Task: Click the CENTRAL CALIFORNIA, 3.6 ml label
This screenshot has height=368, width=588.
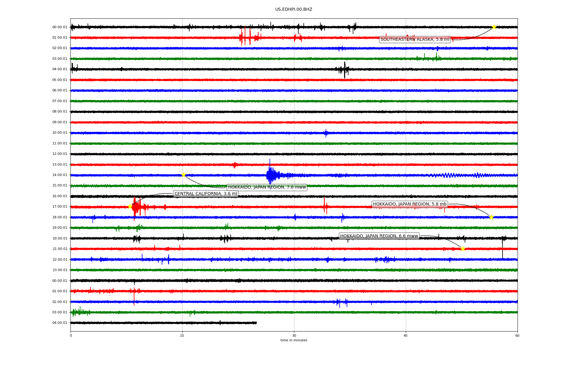Action: 206,194
